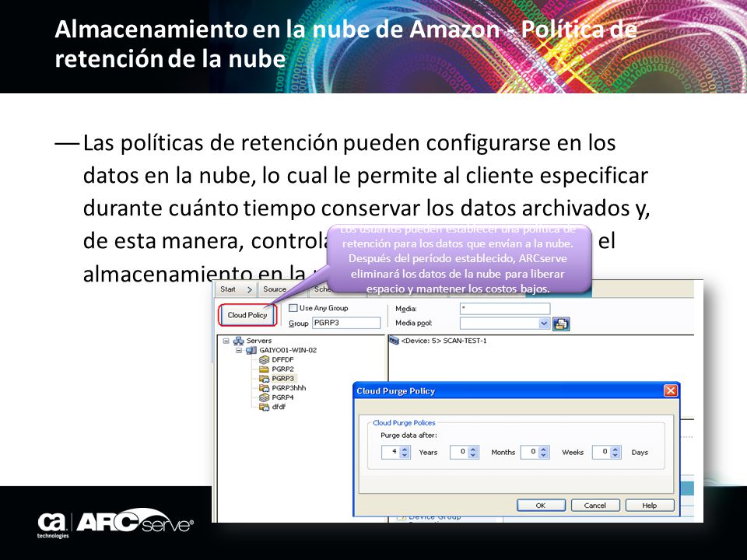
Task: Select the PGRP2 folder icon
Action: [x=264, y=369]
